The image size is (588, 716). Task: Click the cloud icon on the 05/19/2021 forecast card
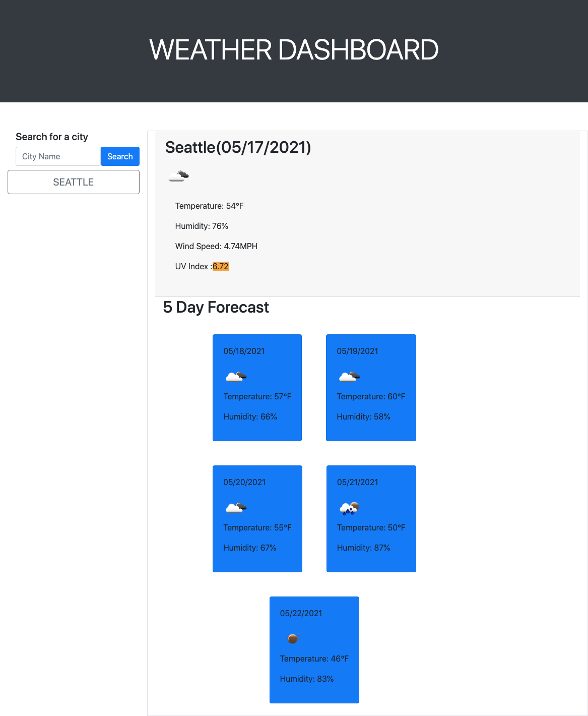pyautogui.click(x=349, y=377)
